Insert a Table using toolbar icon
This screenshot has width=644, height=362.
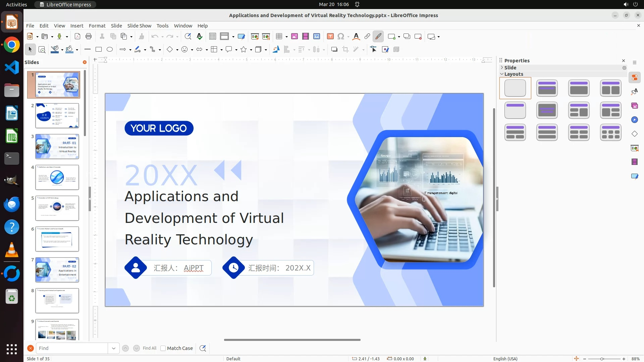[279, 36]
